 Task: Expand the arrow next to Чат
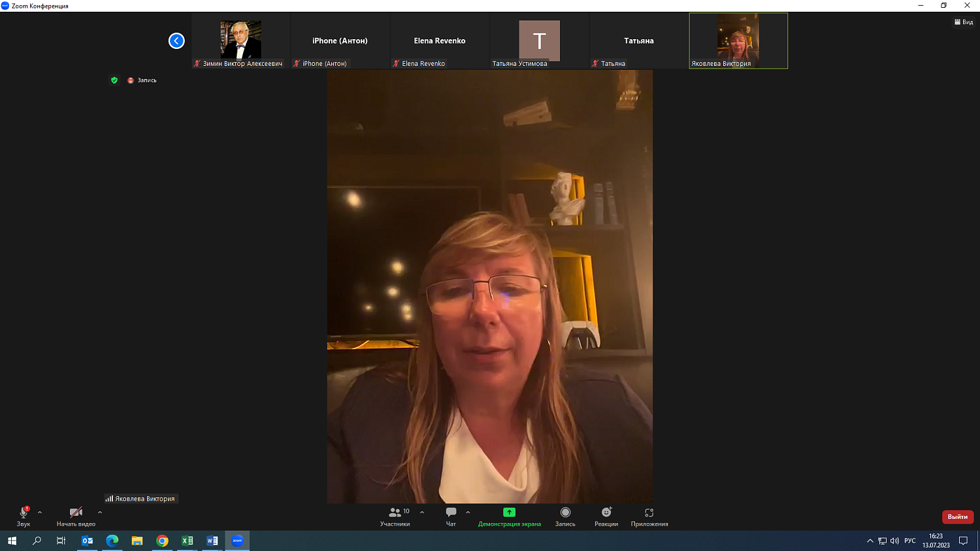[x=468, y=512]
